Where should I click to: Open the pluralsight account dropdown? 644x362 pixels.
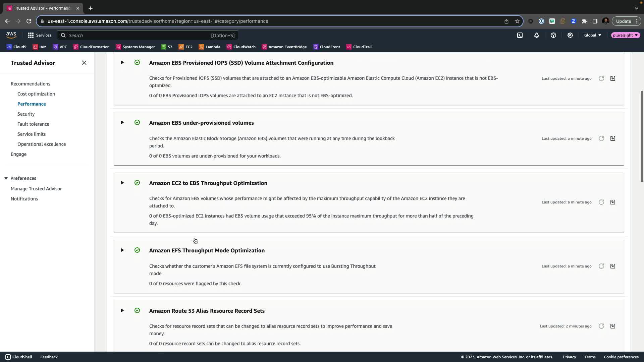[x=625, y=35]
